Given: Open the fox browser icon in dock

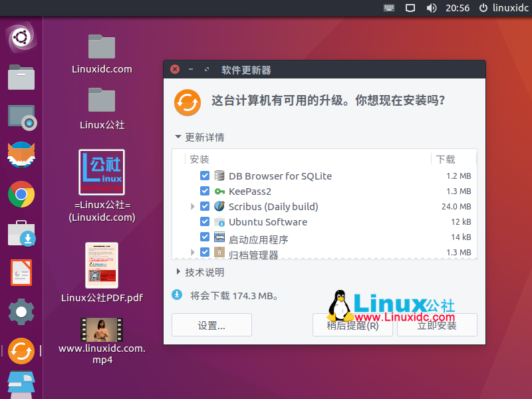Looking at the screenshot, I should [x=21, y=155].
